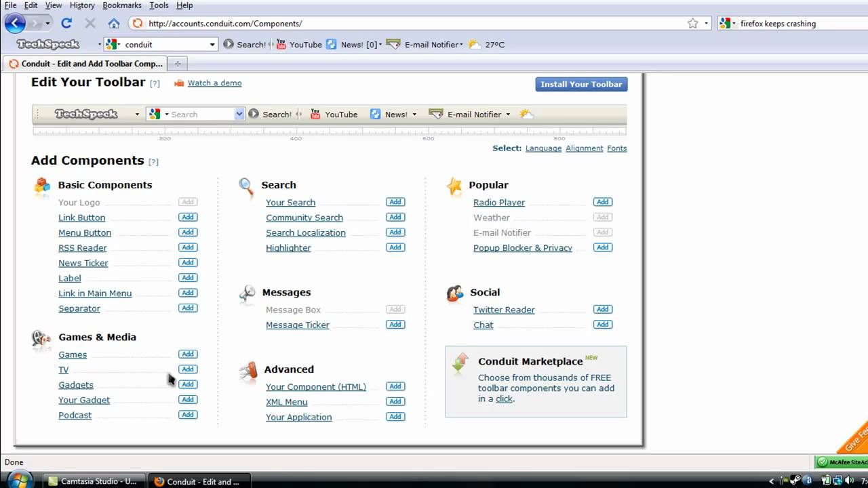
Task: Open the Popup Blocker & Privacy link
Action: click(523, 247)
